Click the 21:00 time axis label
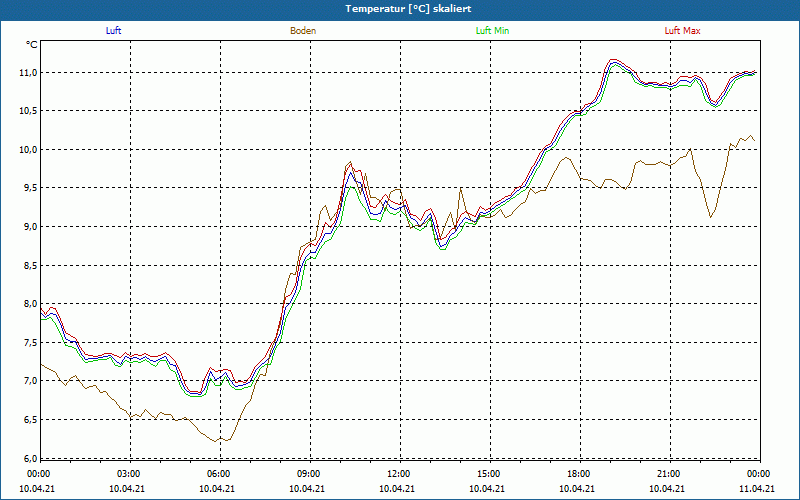The height and width of the screenshot is (500, 800). point(667,474)
